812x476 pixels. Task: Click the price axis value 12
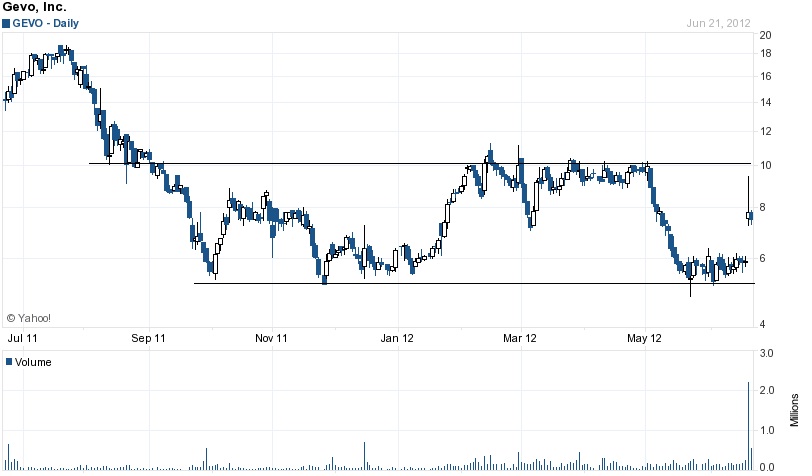tap(765, 131)
